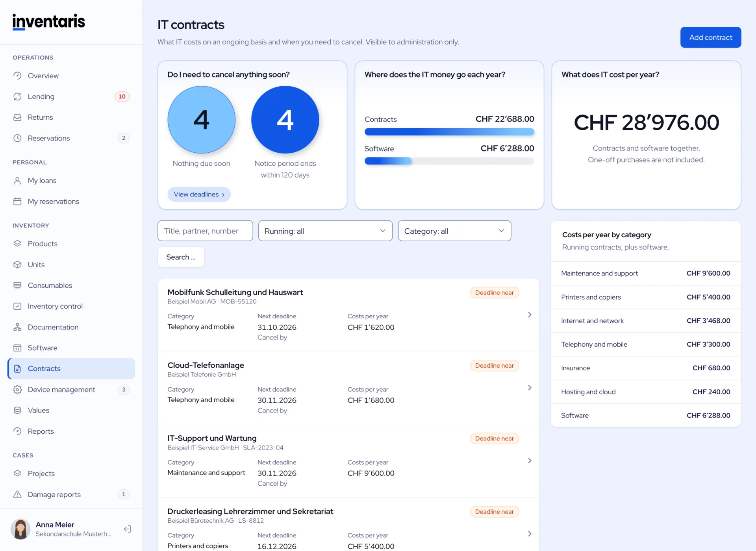The width and height of the screenshot is (756, 551).
Task: Click the dark blue Notice period circle
Action: (285, 120)
